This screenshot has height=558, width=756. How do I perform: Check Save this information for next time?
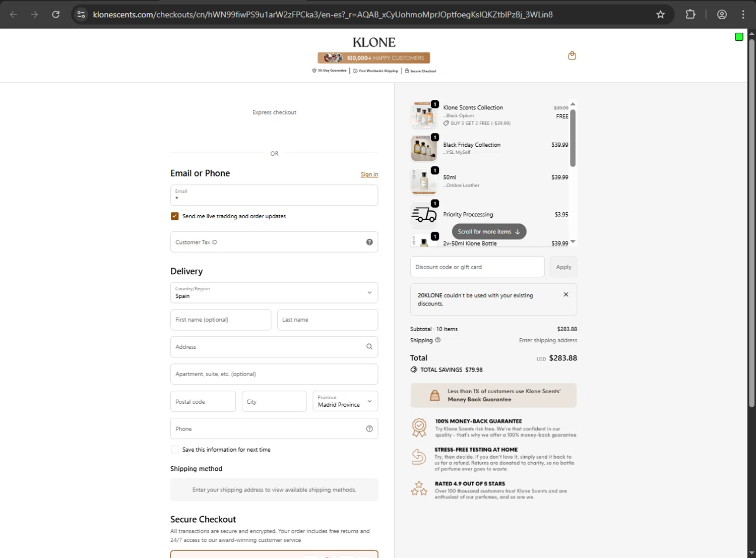pos(175,450)
